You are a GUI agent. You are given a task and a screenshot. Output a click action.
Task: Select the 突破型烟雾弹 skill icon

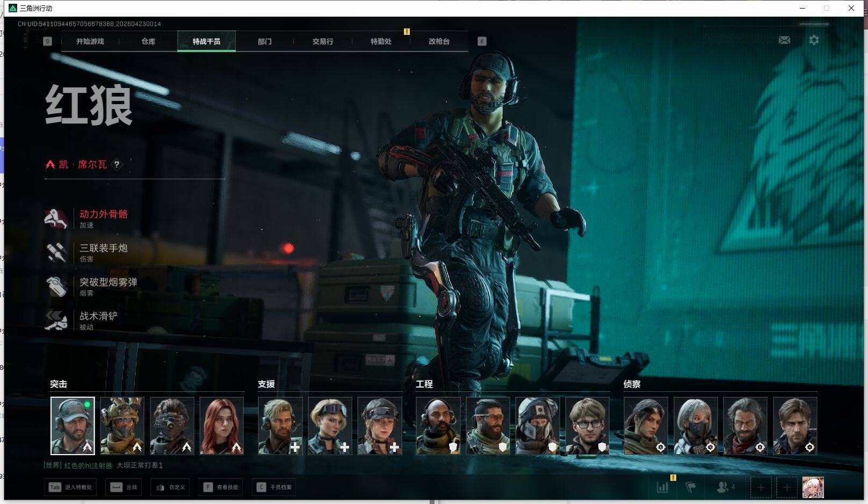coord(56,287)
